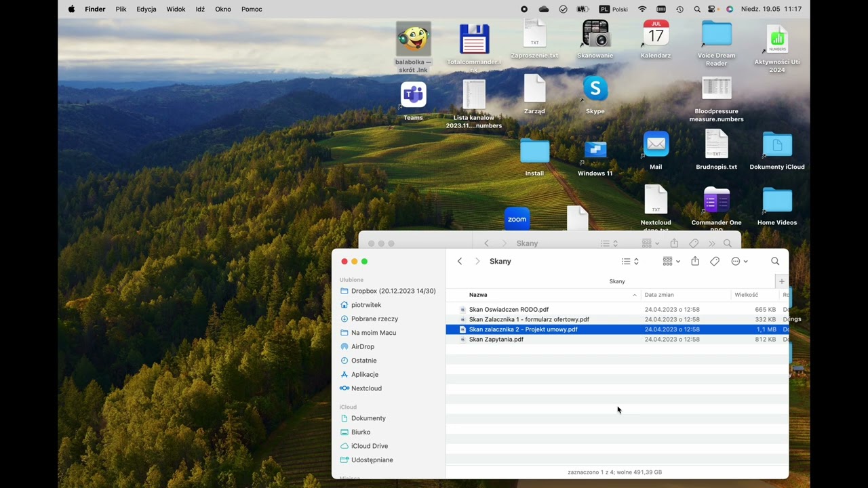Select Skan Zalacznika 1 - formularz ofertowy.pdf
Image resolution: width=868 pixels, height=488 pixels.
click(x=617, y=319)
